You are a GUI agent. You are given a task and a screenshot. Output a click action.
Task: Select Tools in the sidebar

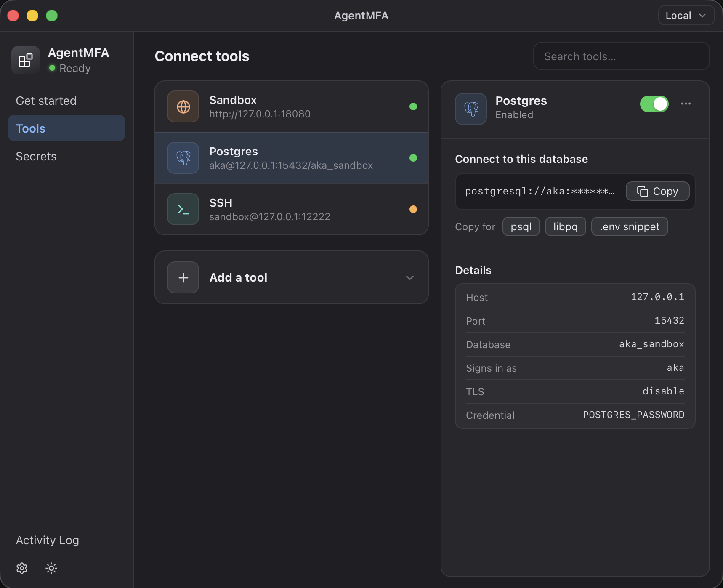tap(66, 128)
